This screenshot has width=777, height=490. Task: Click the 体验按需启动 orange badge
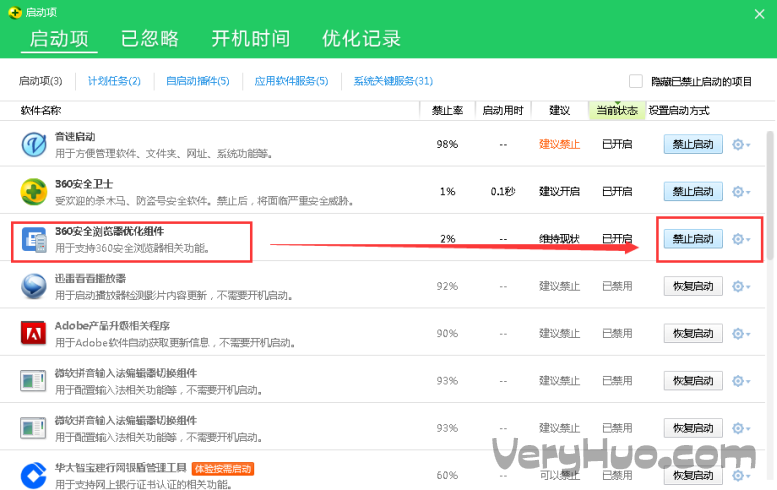(x=223, y=469)
